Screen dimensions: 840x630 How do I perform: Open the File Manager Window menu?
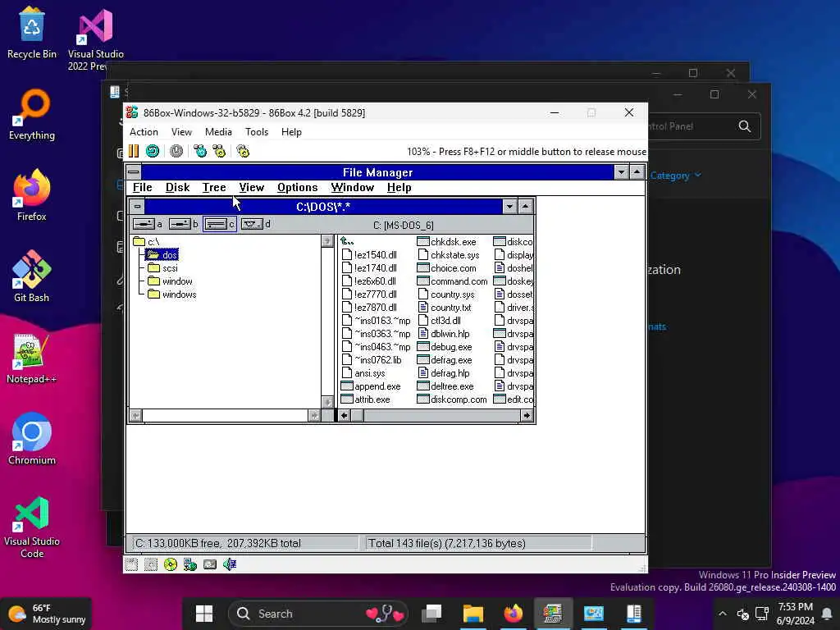pos(352,188)
